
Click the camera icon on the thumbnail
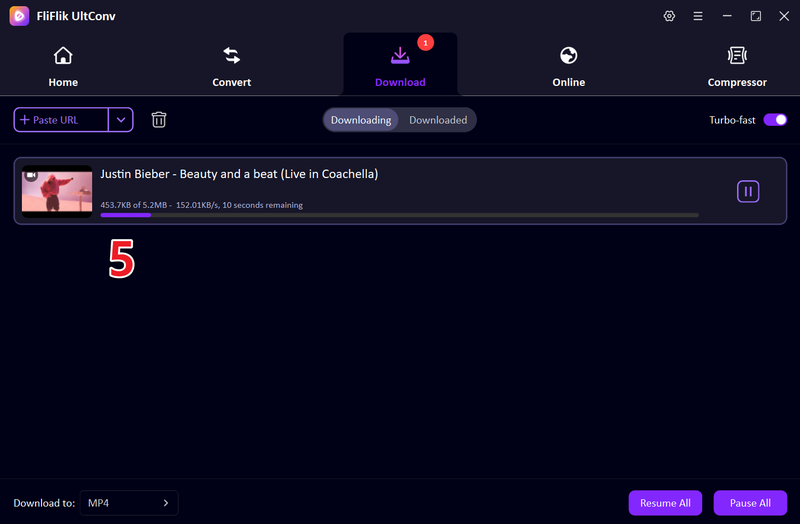(31, 174)
